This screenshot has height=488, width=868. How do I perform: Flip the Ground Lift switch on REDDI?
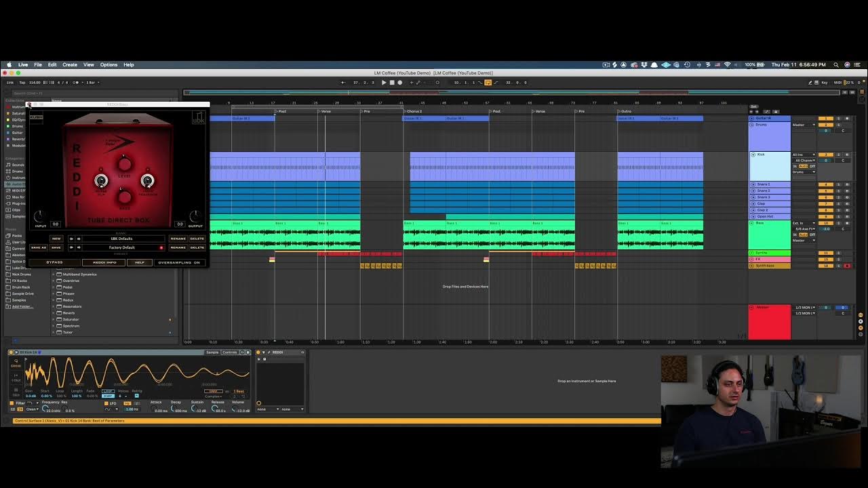[x=101, y=181]
